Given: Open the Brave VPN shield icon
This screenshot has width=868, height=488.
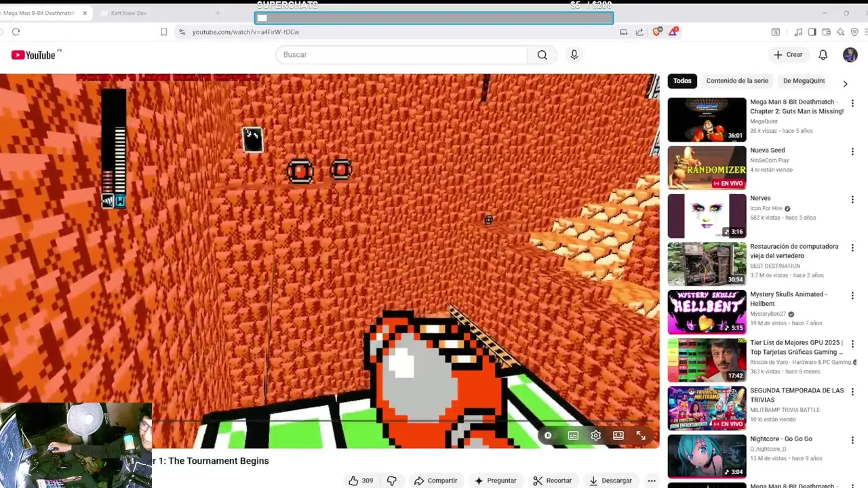Looking at the screenshot, I should pyautogui.click(x=854, y=32).
